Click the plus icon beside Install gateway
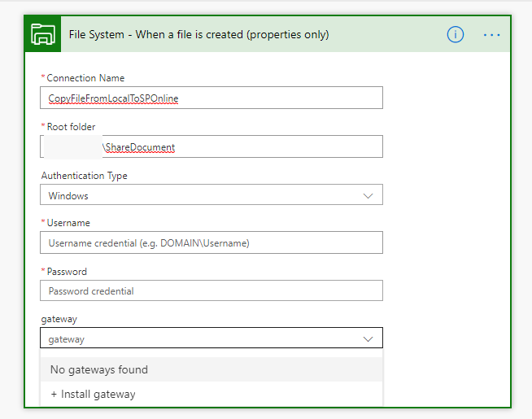 (x=54, y=395)
